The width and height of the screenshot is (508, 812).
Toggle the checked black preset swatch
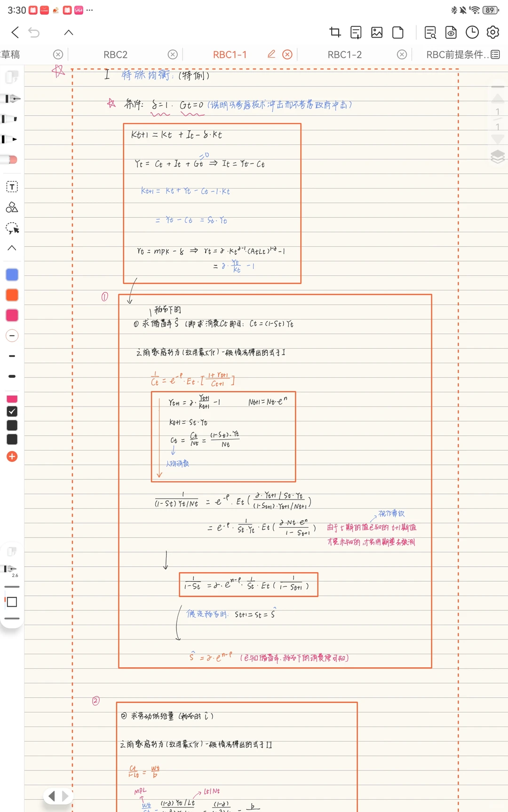coord(12,412)
